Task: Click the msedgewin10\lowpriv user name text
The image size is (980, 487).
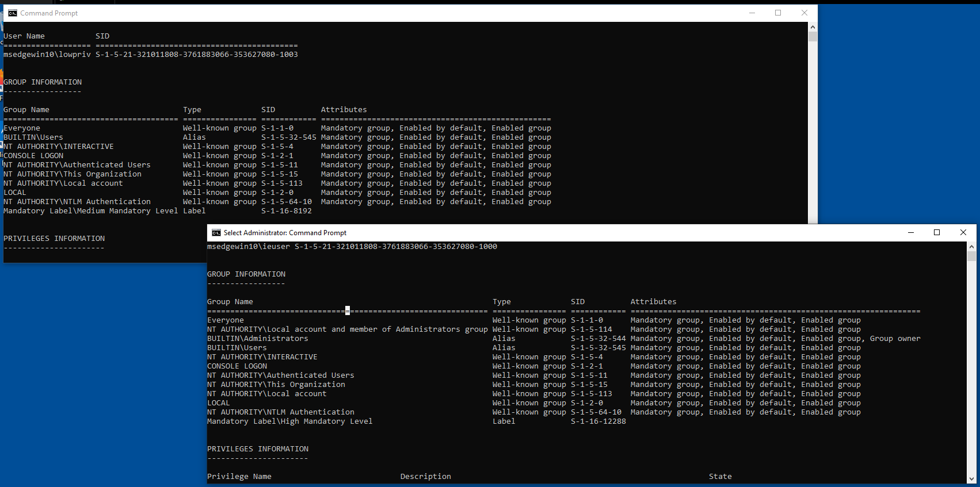Action: (x=47, y=55)
